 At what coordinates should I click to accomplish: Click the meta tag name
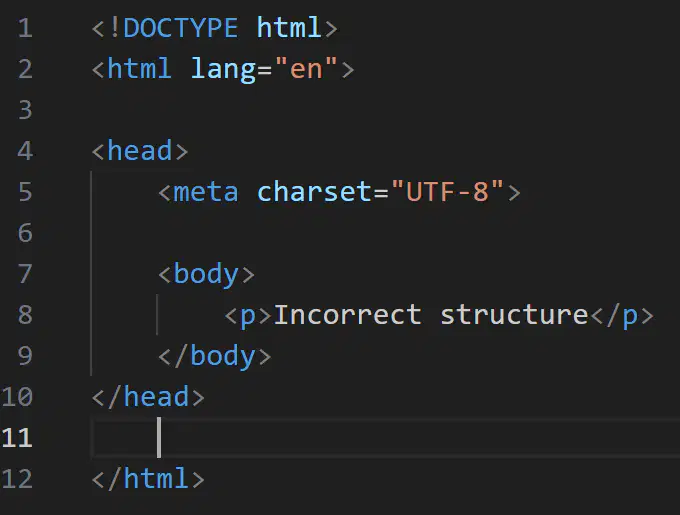coord(206,192)
